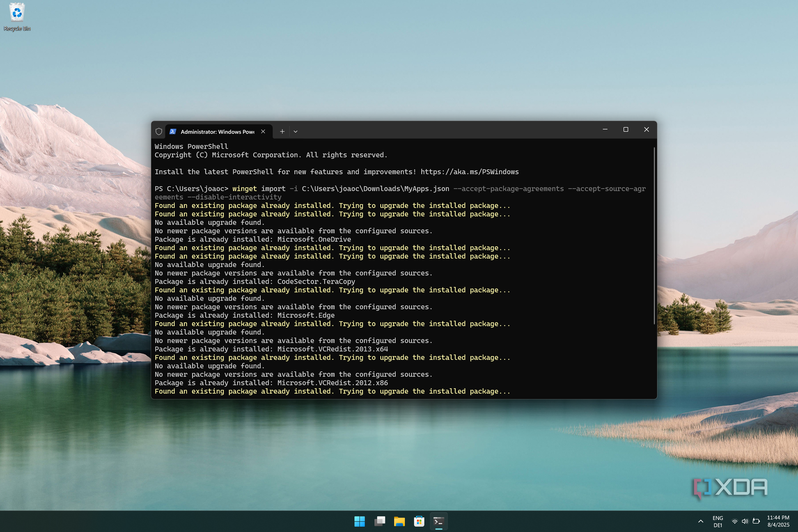Open Task View from the taskbar

379,521
